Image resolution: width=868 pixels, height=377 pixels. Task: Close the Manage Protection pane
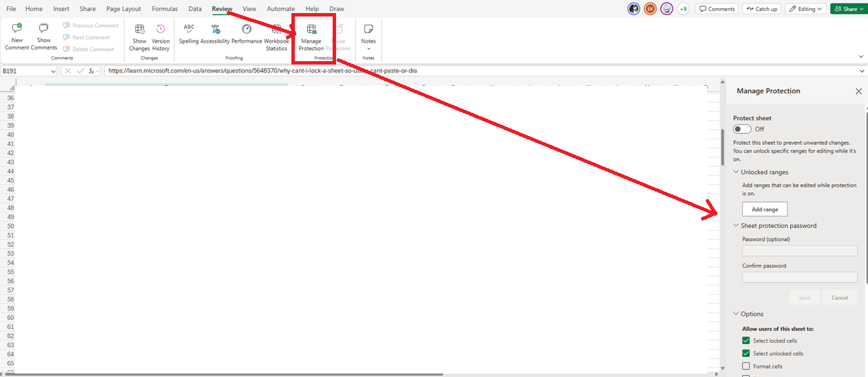[x=858, y=91]
